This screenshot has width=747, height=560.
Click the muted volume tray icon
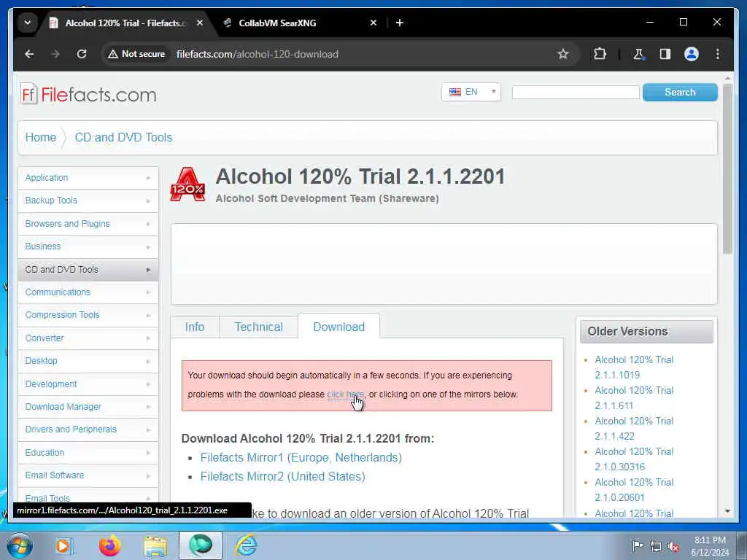click(673, 546)
